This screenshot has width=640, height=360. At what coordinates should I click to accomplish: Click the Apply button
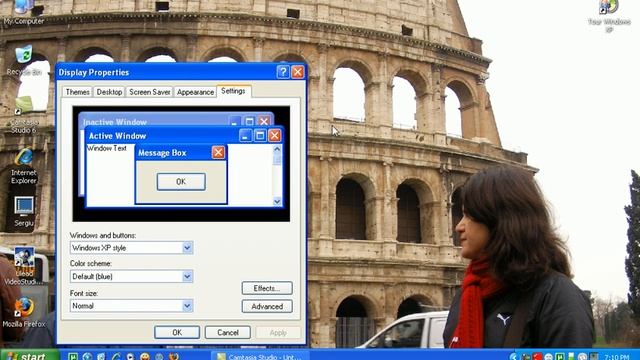[278, 332]
